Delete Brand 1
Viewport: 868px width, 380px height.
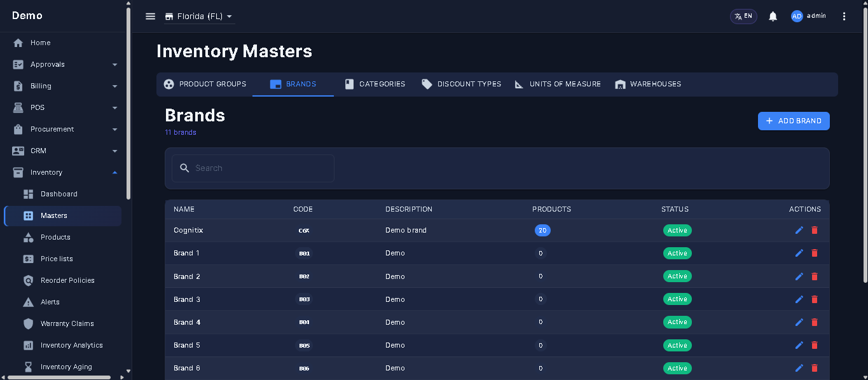(815, 253)
